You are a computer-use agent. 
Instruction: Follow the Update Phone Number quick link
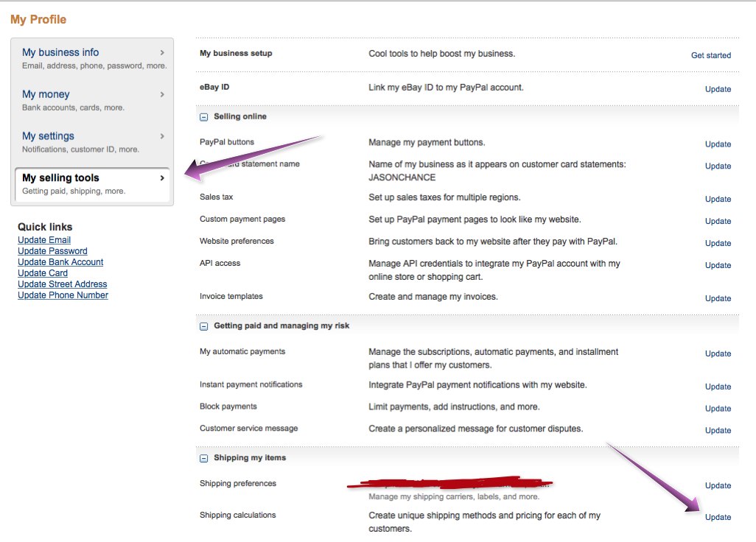[x=63, y=295]
